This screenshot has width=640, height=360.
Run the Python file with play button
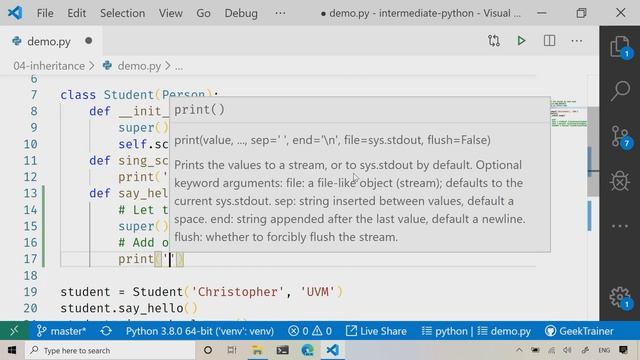521,41
